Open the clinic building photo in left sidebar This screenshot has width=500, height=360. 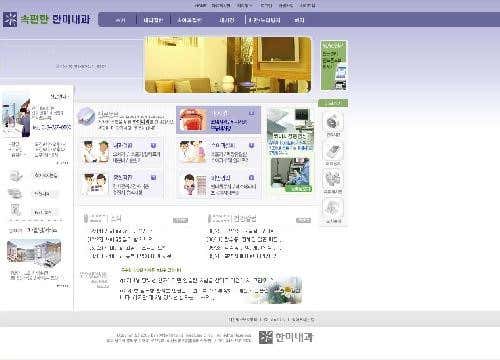point(34,252)
